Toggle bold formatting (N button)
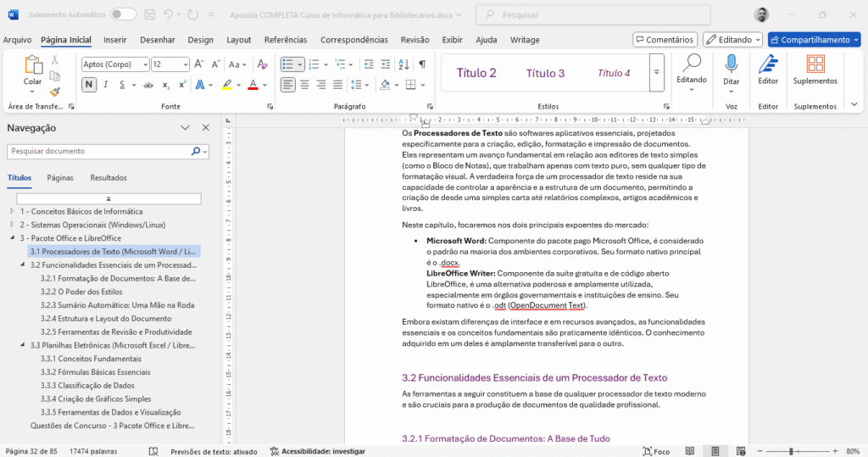Viewport: 868px width, 457px height. pyautogui.click(x=89, y=85)
